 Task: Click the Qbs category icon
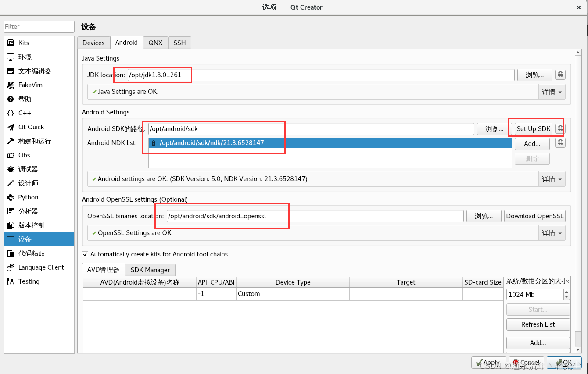coord(11,155)
